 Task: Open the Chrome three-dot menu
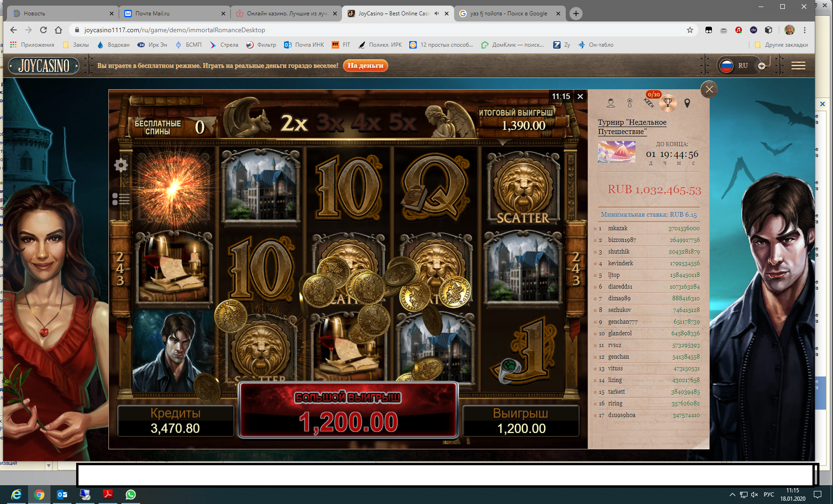click(805, 30)
